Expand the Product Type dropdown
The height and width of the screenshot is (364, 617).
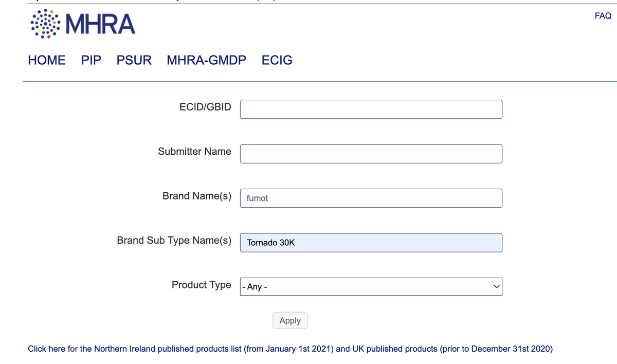coord(371,287)
